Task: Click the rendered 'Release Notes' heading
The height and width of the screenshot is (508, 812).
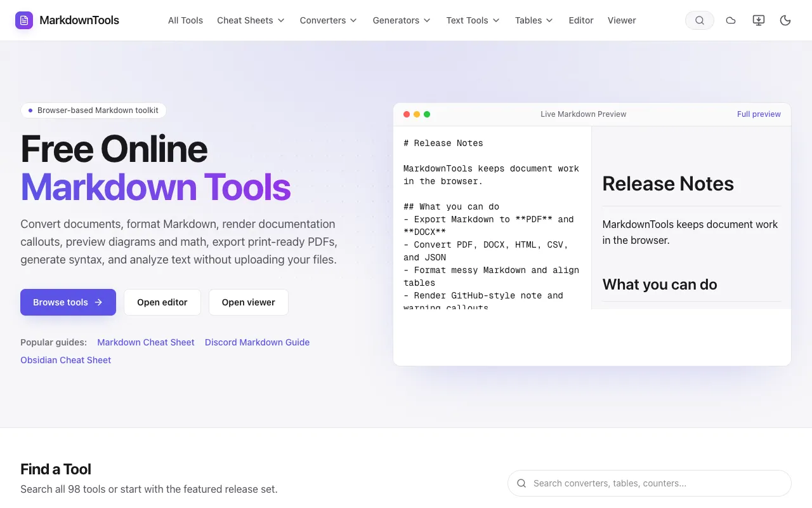Action: click(668, 184)
